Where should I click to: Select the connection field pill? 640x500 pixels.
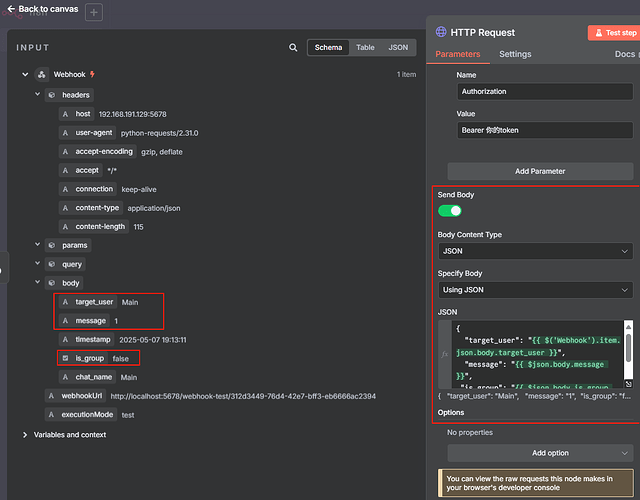[88, 189]
